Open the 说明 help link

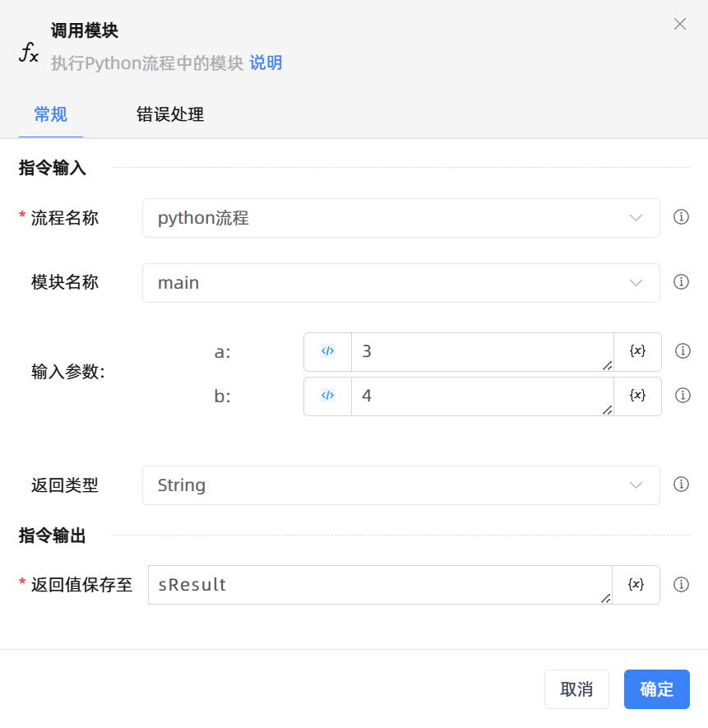pos(265,63)
